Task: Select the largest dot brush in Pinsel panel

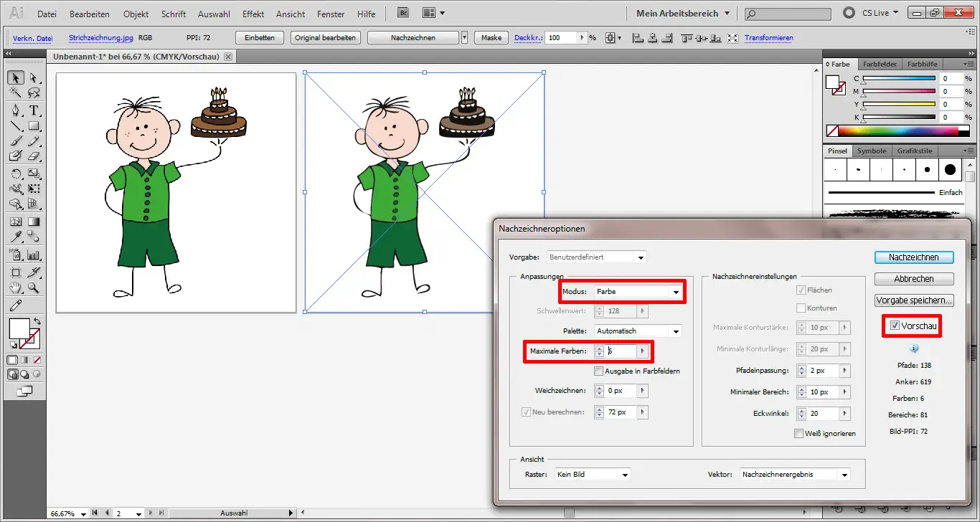Action: click(x=948, y=169)
